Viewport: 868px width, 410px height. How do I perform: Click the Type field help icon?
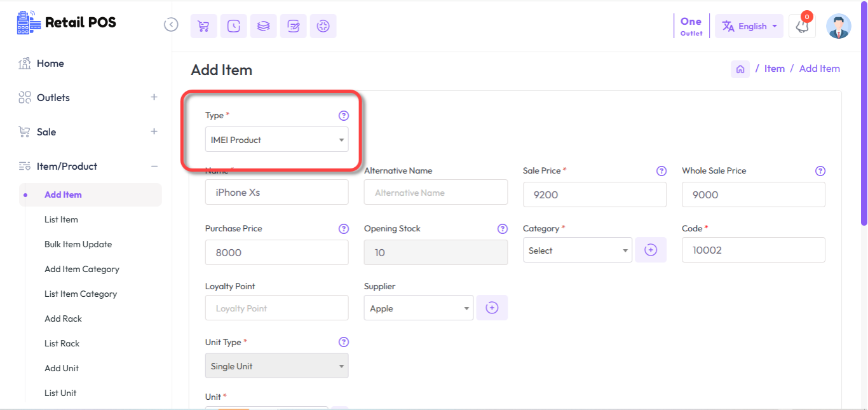tap(343, 116)
